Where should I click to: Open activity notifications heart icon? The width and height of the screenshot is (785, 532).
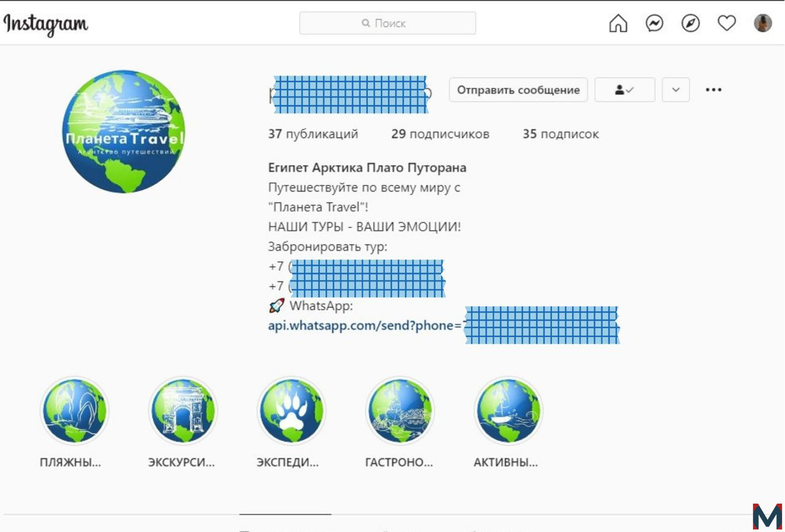coord(727,23)
